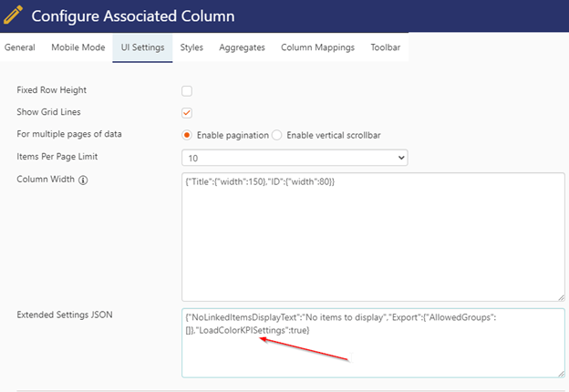Click the Column Width textarea resize handle
The image size is (569, 392).
561,297
